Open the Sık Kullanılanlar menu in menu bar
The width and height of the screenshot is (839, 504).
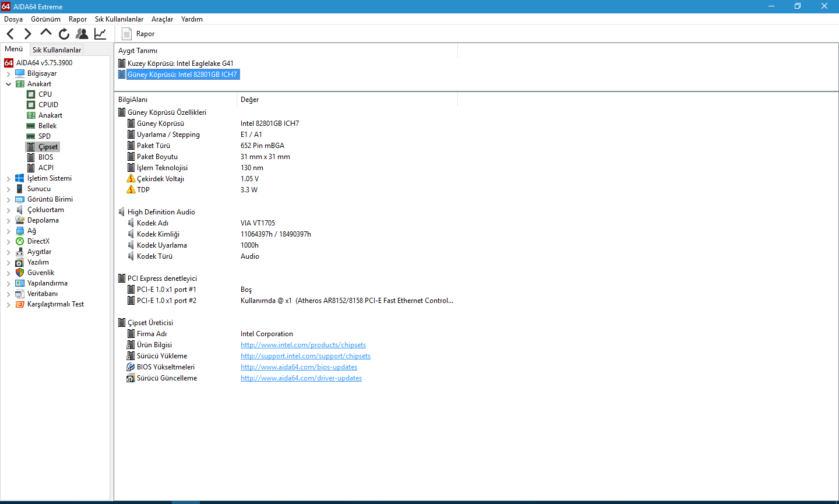tap(119, 19)
